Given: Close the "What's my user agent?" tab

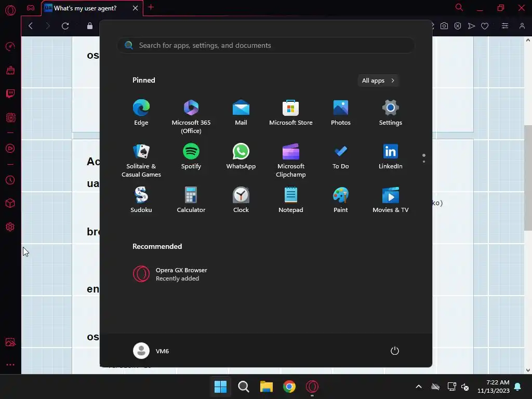Looking at the screenshot, I should pyautogui.click(x=136, y=8).
